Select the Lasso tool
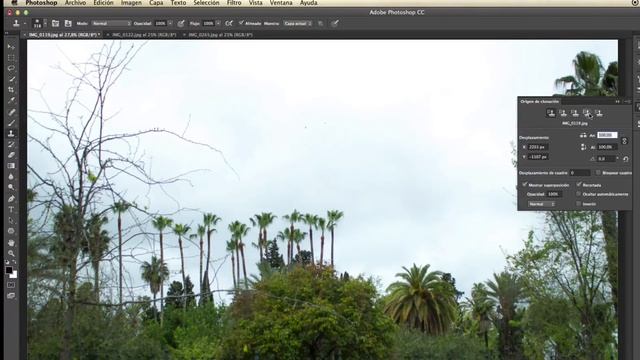The height and width of the screenshot is (360, 640). 11,68
